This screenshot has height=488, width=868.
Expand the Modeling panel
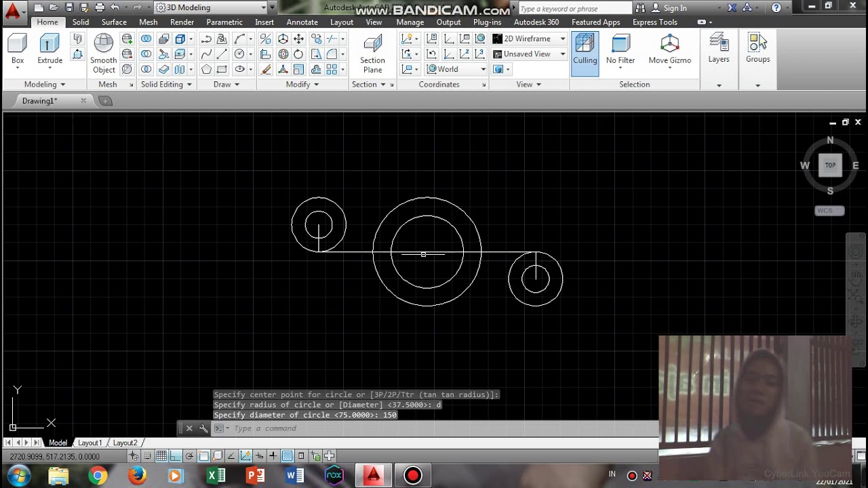pyautogui.click(x=45, y=84)
